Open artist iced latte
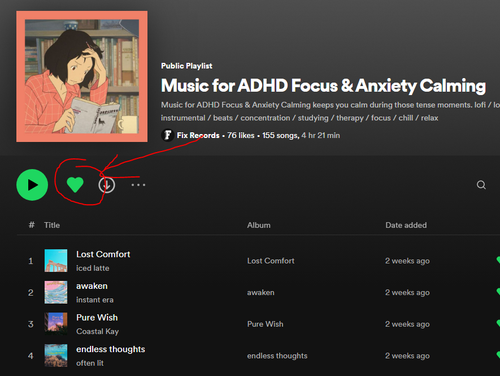Screen dimensions: 500x376 [93, 268]
